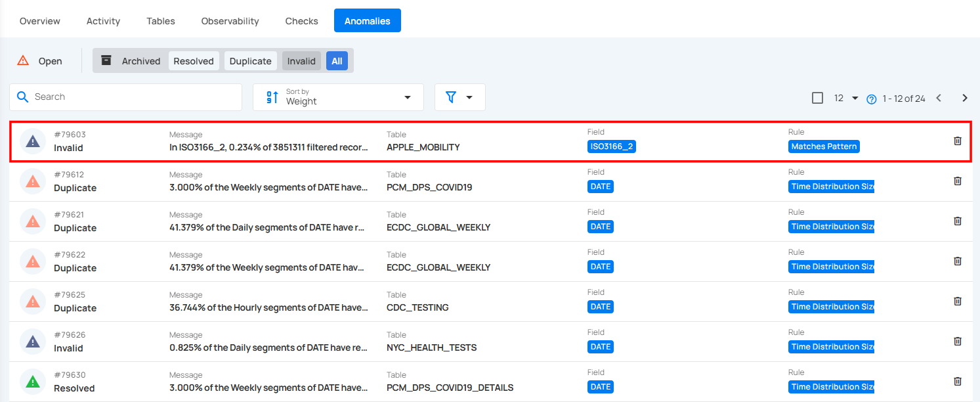Switch to the Overview tab

[x=40, y=21]
